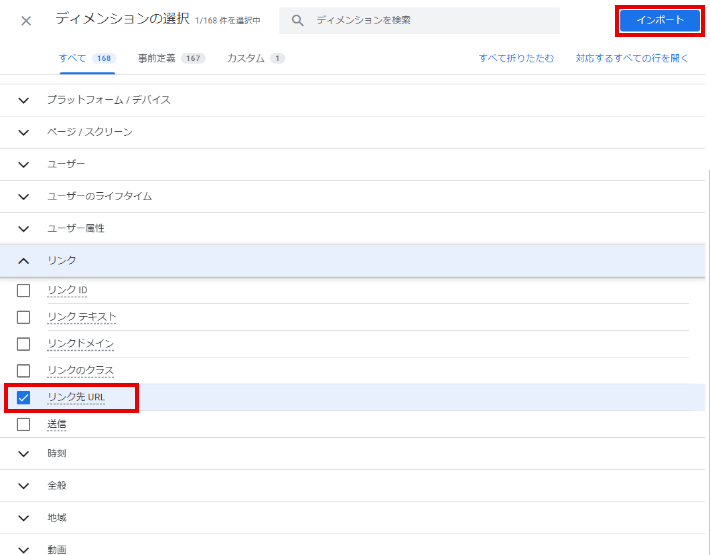Check the 送信 checkbox
This screenshot has height=555, width=710.
click(x=24, y=424)
